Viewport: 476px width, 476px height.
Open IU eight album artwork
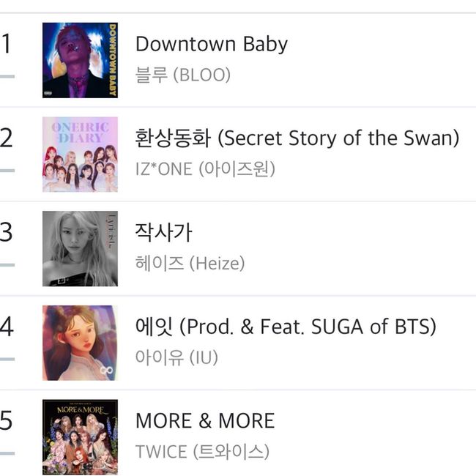coord(80,343)
